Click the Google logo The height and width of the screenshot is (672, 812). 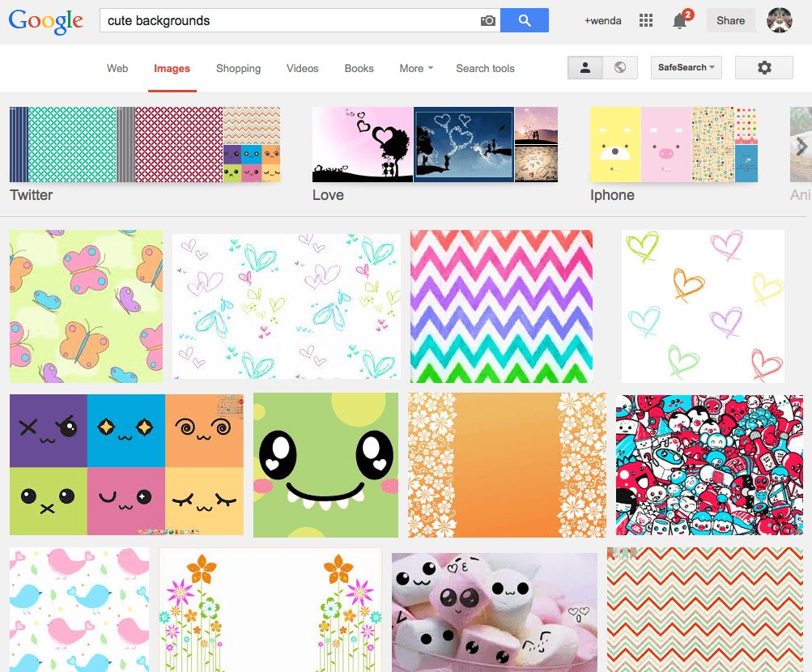45,21
